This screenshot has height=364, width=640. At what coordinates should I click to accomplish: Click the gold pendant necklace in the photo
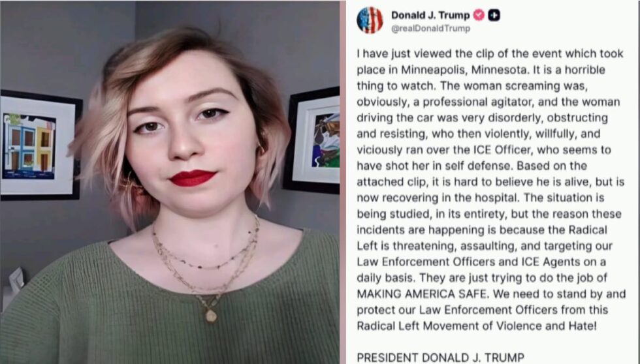coord(210,315)
